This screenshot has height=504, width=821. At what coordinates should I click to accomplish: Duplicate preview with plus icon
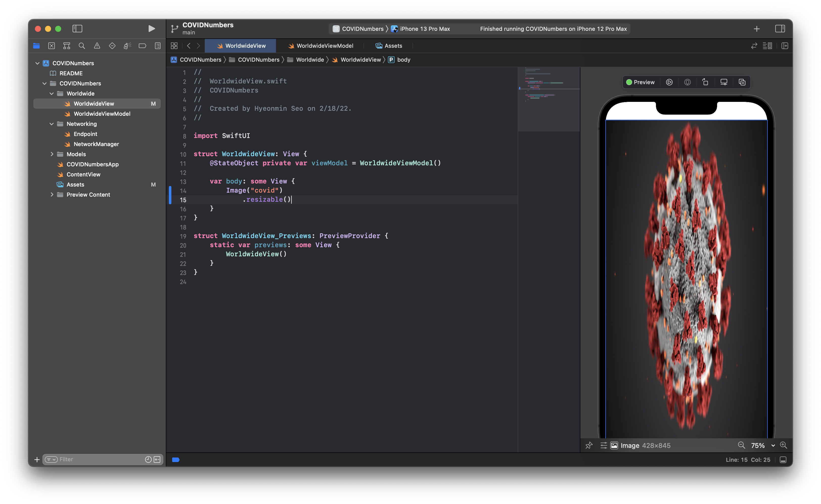pyautogui.click(x=742, y=82)
